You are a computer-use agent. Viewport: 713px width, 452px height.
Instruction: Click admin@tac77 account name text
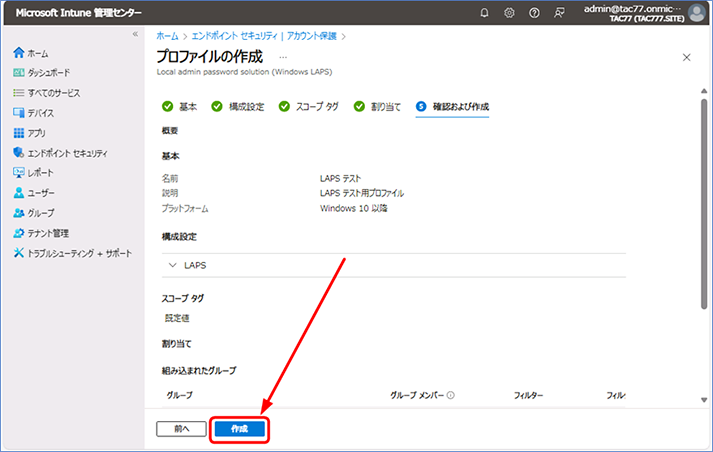pos(633,9)
